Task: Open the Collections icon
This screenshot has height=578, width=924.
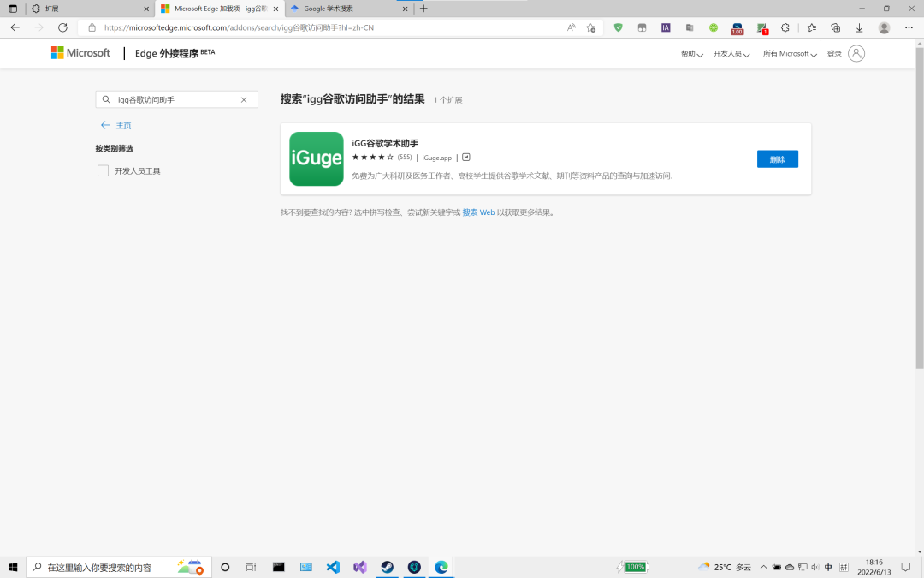Action: tap(835, 27)
